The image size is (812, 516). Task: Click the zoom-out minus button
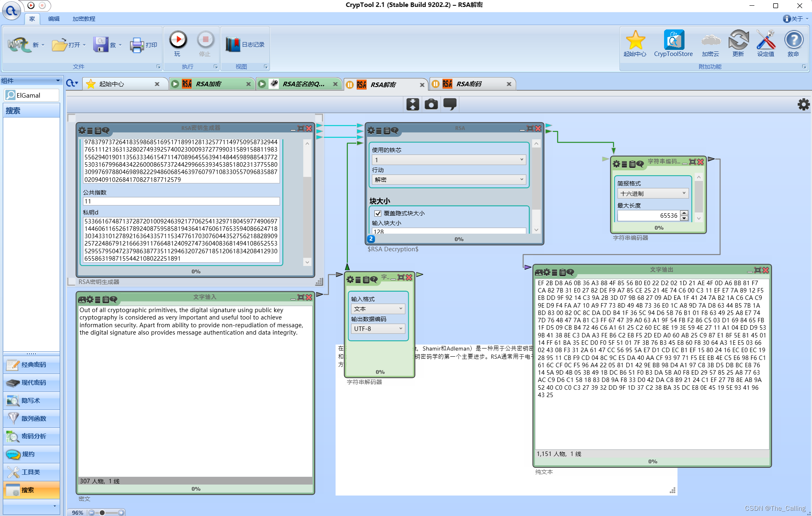[x=92, y=512]
